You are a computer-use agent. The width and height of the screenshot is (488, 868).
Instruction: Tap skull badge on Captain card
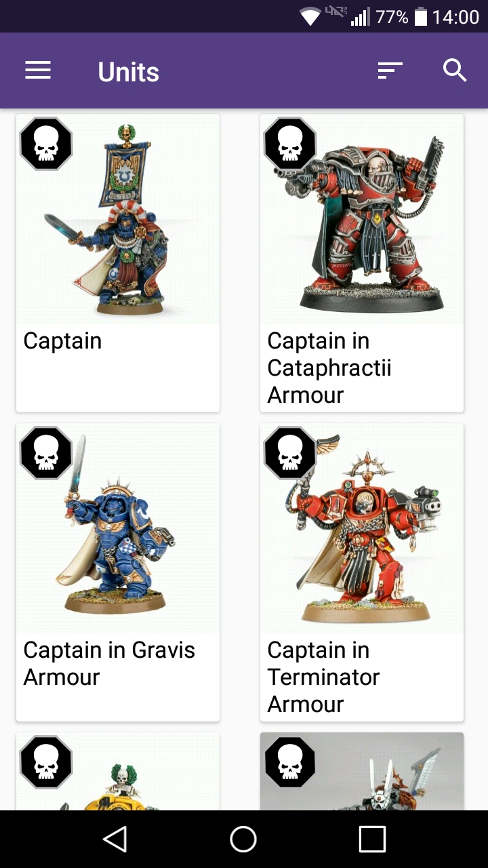pyautogui.click(x=46, y=144)
